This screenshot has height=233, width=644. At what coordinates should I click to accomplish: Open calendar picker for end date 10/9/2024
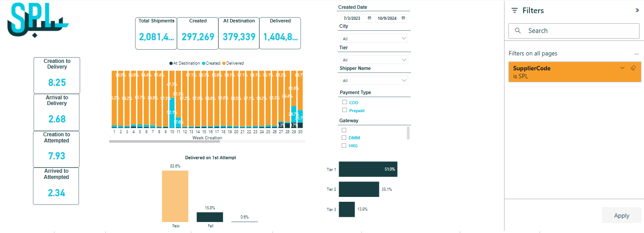click(403, 18)
